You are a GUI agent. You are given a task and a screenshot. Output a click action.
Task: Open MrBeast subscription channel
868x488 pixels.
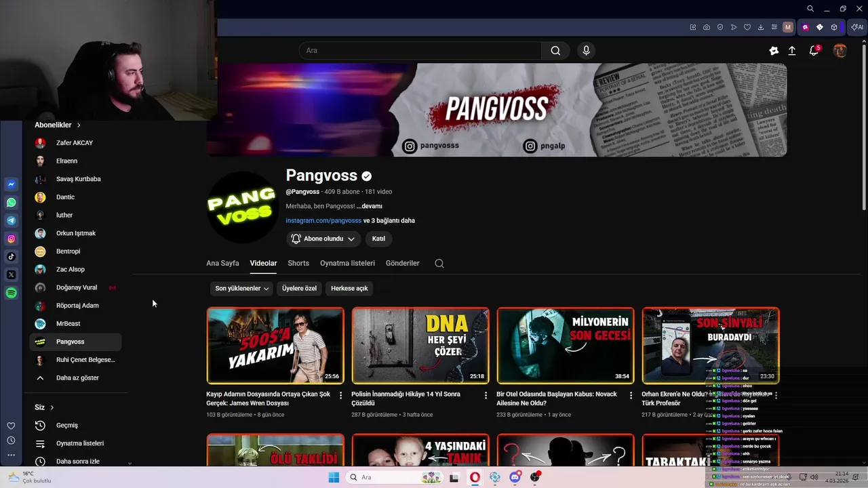click(75, 323)
